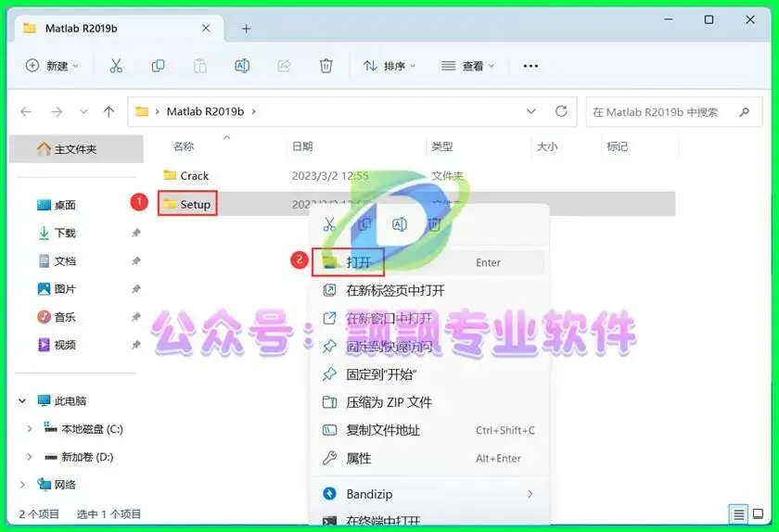Open the 新建 (New) dropdown

coord(52,66)
